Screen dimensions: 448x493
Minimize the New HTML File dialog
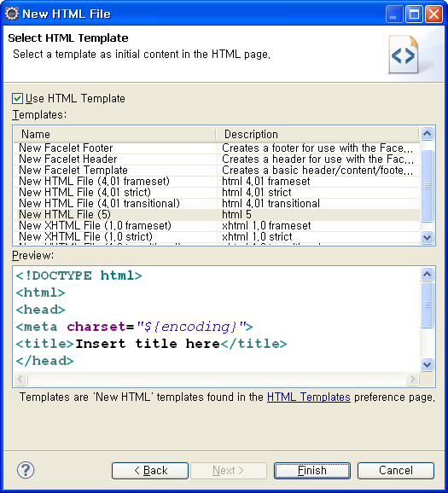point(394,14)
